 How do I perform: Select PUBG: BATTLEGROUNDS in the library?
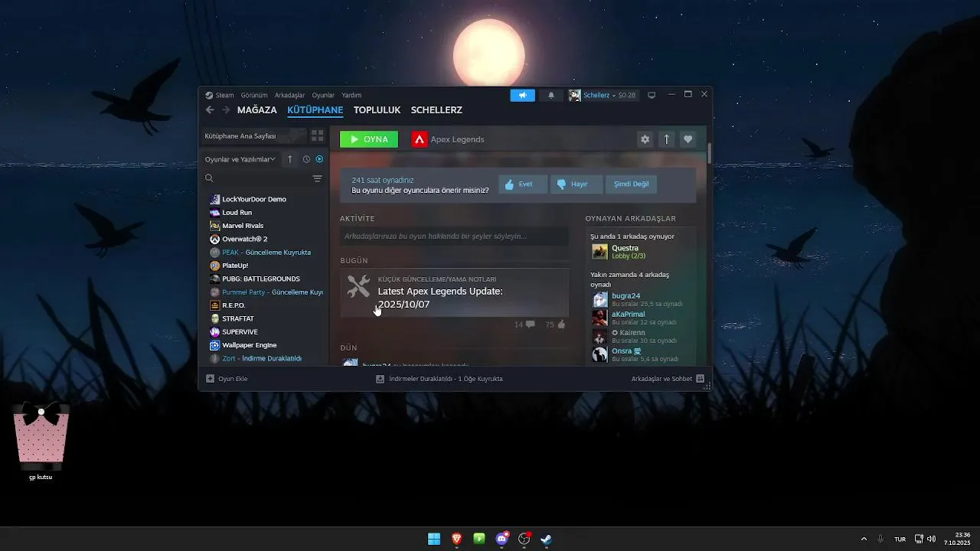click(261, 279)
